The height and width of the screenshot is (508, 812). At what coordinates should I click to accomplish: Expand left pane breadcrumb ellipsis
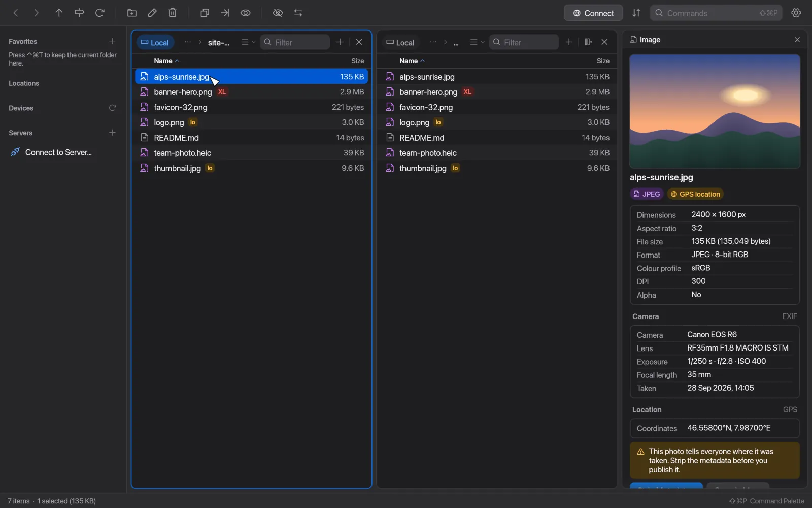[x=188, y=42]
